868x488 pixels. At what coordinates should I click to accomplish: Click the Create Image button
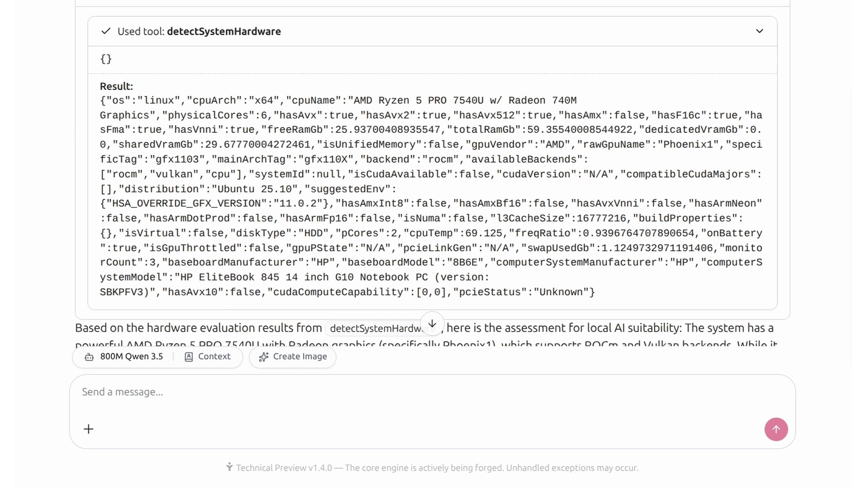click(x=292, y=357)
